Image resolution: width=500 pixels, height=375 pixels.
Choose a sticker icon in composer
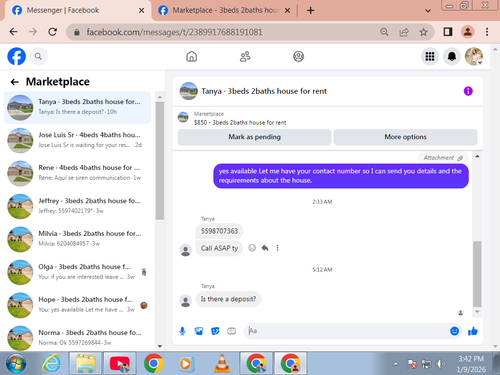(215, 331)
